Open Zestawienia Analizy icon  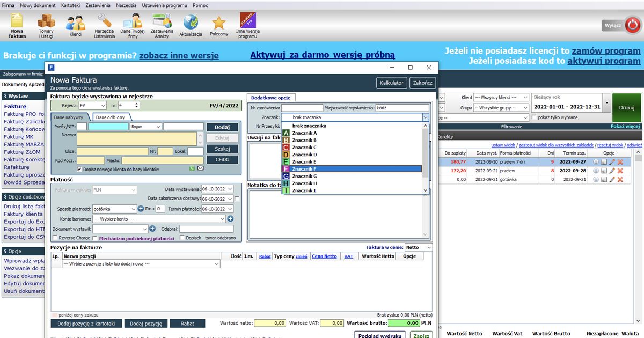point(162,26)
